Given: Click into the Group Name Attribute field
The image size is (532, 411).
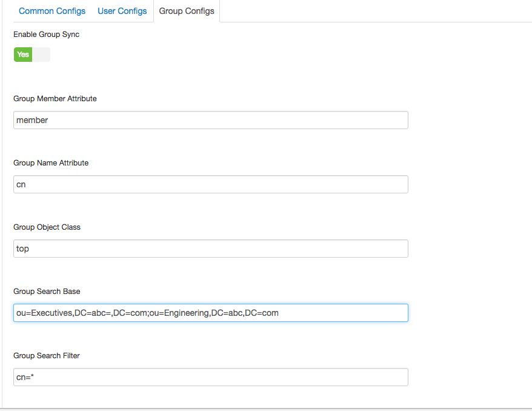Looking at the screenshot, I should [x=210, y=184].
